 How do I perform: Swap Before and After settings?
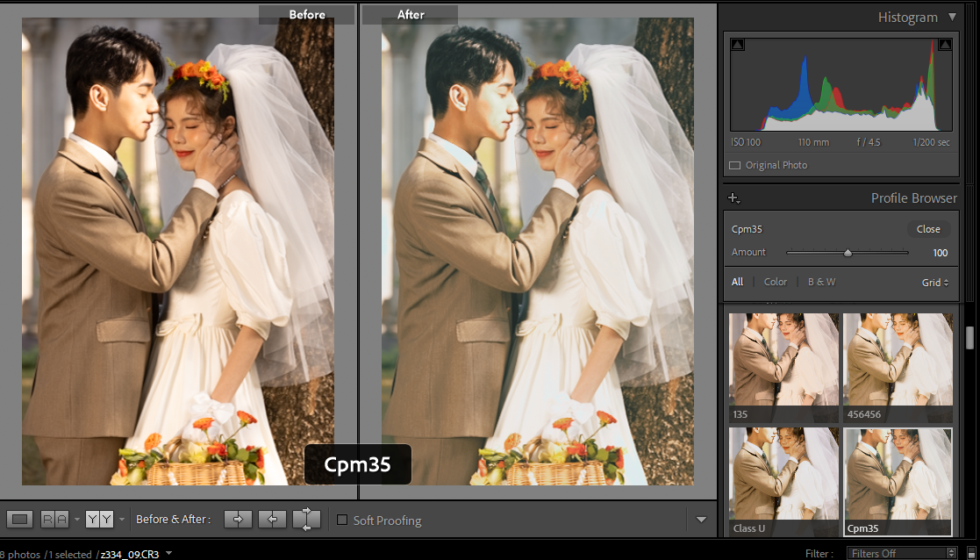tap(306, 520)
